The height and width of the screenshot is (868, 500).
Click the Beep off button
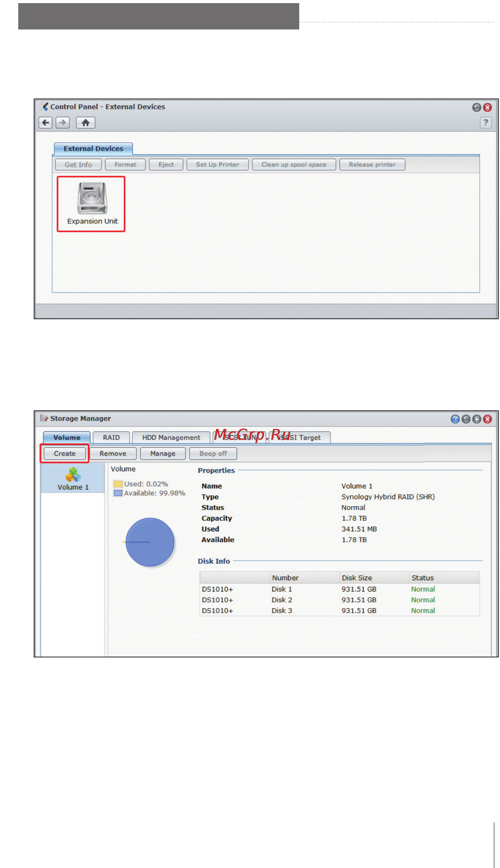[213, 453]
